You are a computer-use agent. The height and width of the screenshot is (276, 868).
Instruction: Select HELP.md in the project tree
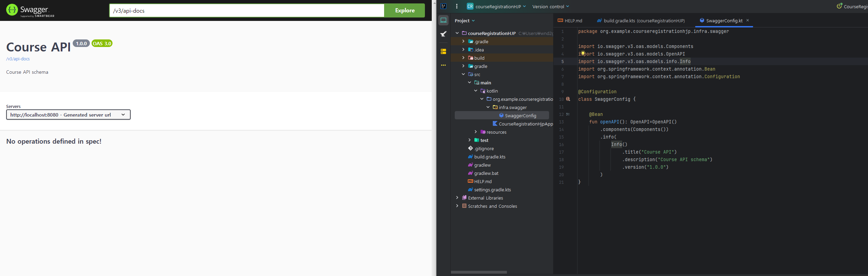tap(480, 181)
